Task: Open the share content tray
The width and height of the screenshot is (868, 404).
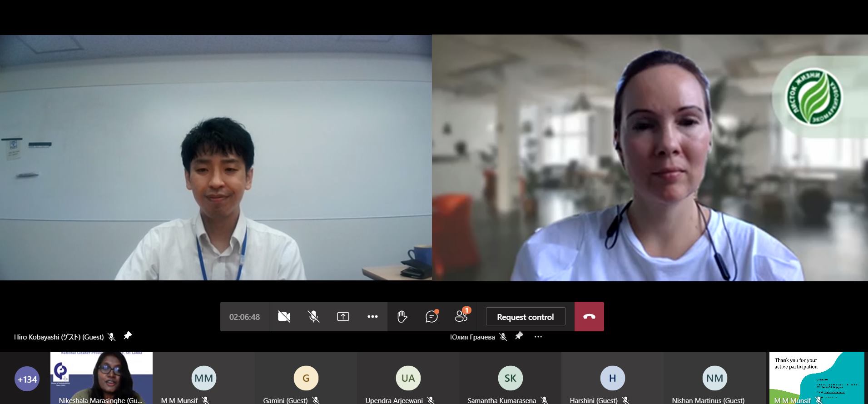Action: [343, 317]
